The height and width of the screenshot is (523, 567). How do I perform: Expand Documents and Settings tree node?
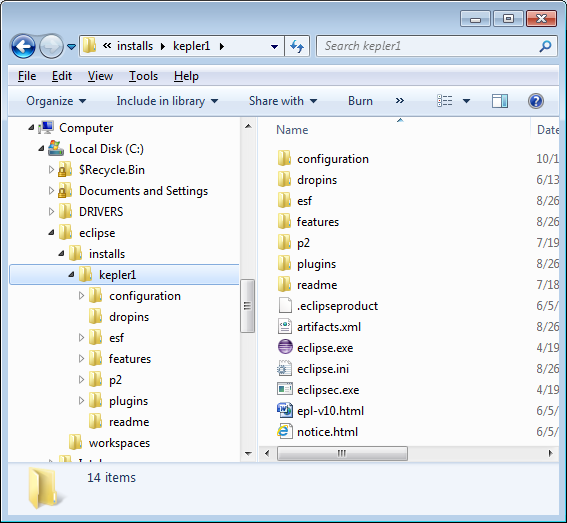[x=51, y=191]
